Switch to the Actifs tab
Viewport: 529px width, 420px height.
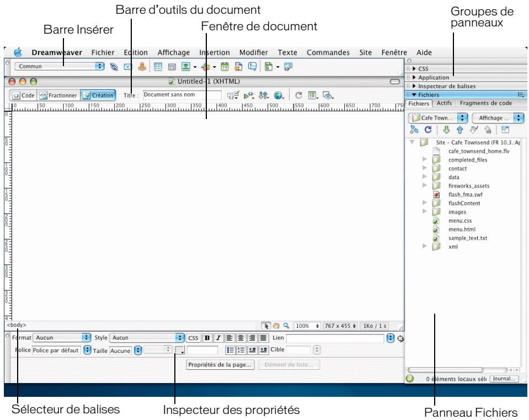444,103
